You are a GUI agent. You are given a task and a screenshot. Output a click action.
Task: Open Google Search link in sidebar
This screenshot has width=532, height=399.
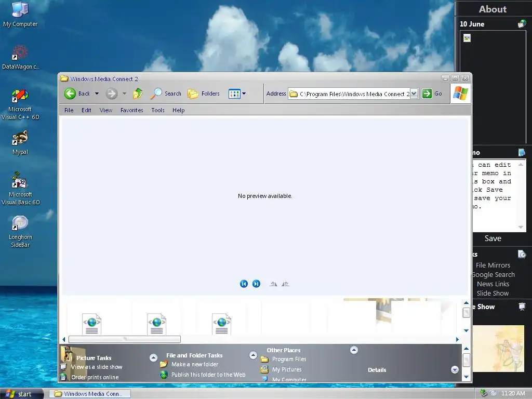[x=494, y=274]
